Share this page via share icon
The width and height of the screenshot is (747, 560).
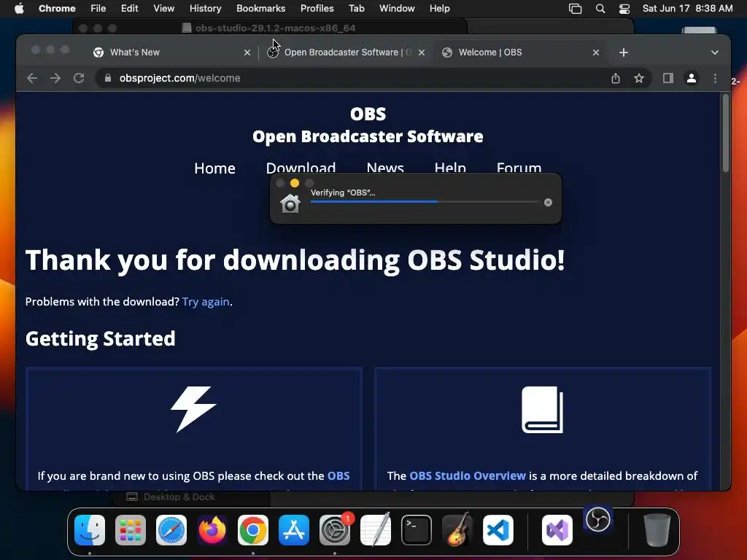(x=616, y=78)
